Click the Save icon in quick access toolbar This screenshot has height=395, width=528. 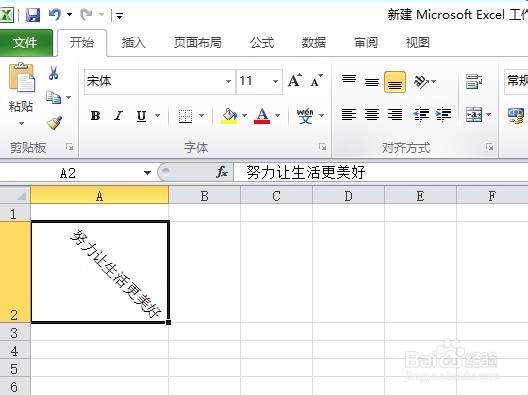click(x=33, y=15)
